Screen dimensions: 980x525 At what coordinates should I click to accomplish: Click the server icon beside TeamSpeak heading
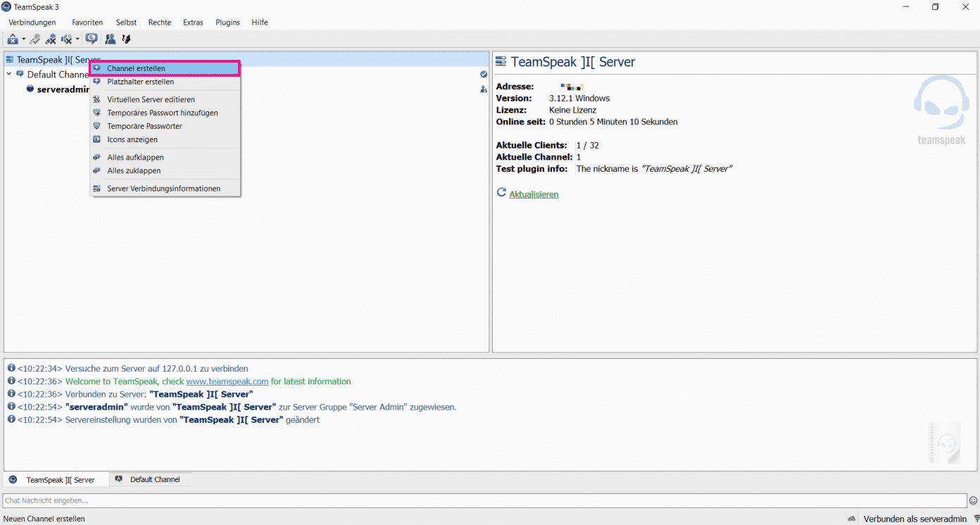(x=500, y=62)
